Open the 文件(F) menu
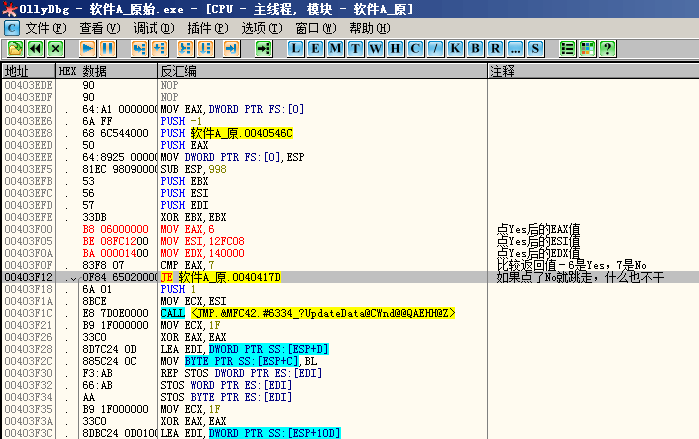This screenshot has height=439, width=699. pos(45,29)
